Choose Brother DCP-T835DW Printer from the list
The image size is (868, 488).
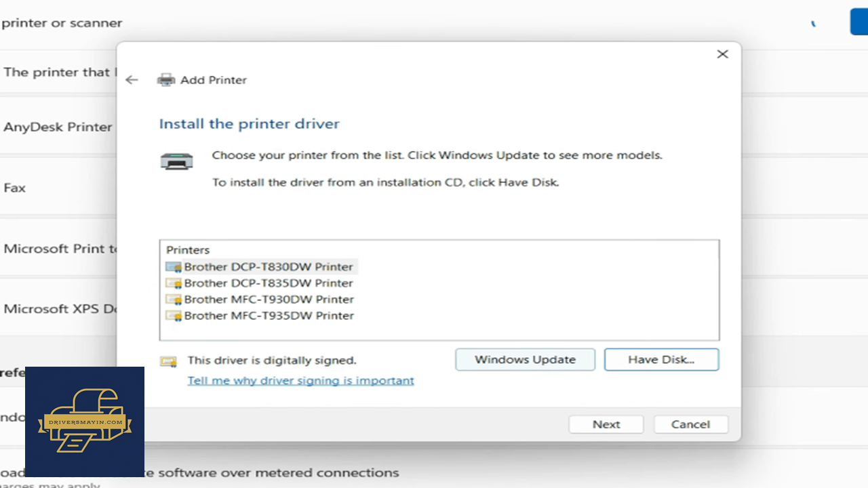pos(260,283)
